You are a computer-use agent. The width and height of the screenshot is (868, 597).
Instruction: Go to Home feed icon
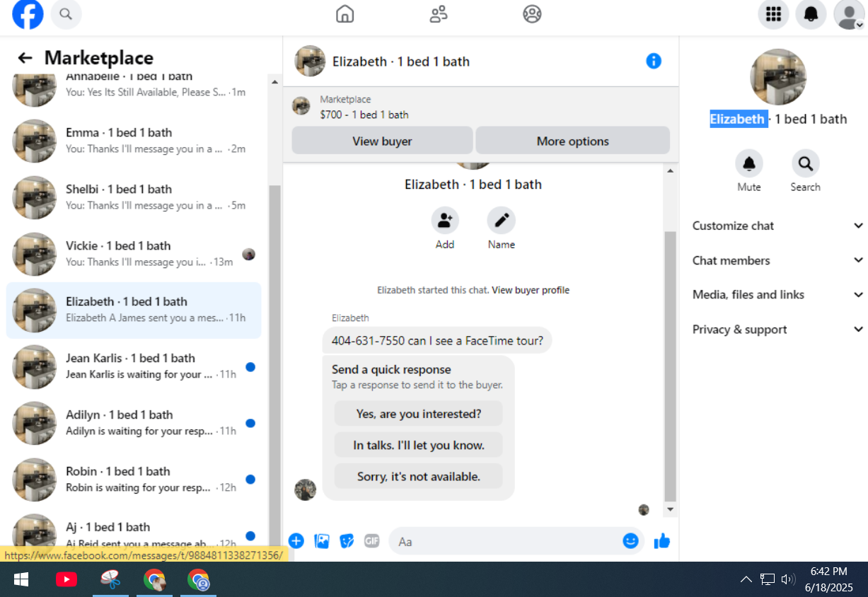pyautogui.click(x=345, y=14)
